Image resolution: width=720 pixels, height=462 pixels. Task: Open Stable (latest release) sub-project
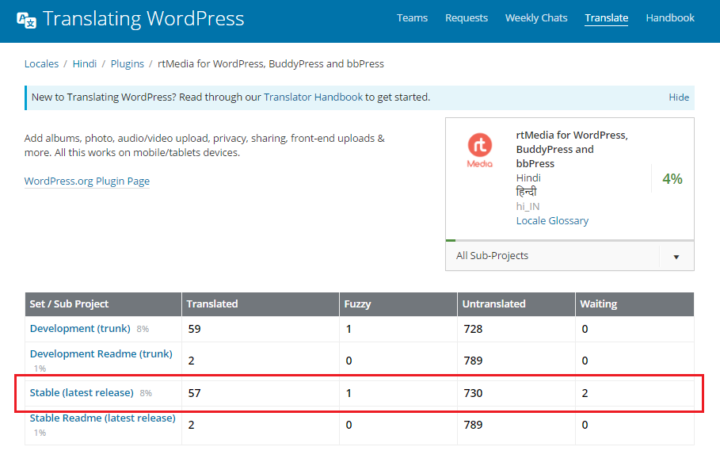(x=82, y=393)
